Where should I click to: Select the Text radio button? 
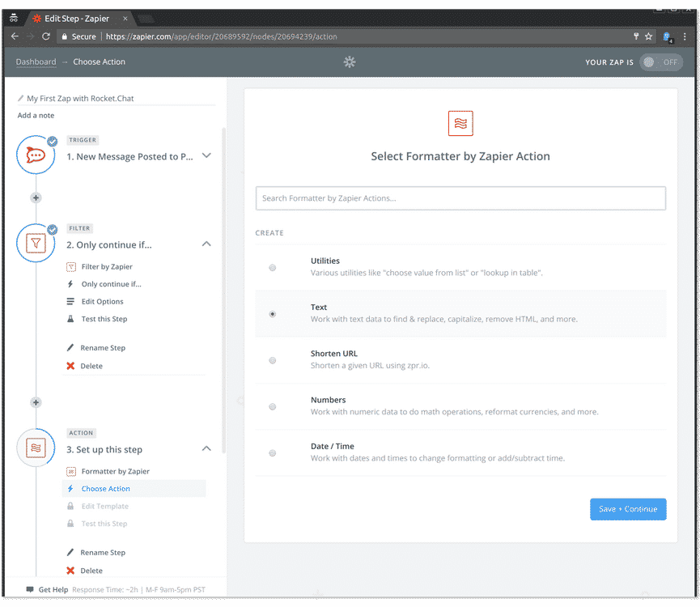coord(273,314)
